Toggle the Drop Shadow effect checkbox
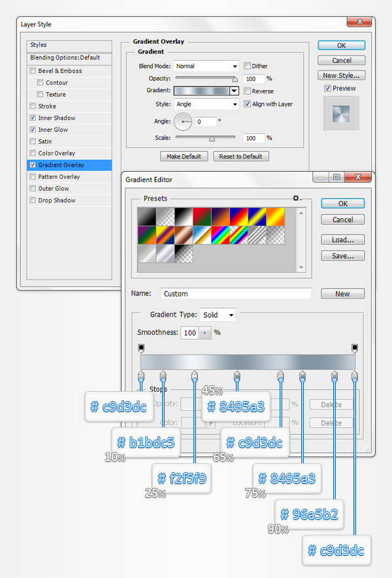The image size is (392, 578). pyautogui.click(x=33, y=201)
